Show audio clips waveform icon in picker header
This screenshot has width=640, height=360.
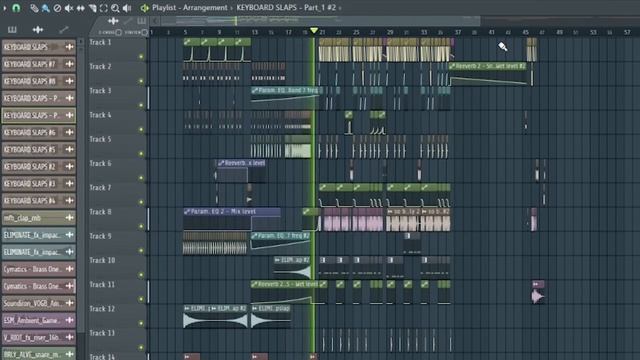pyautogui.click(x=38, y=29)
